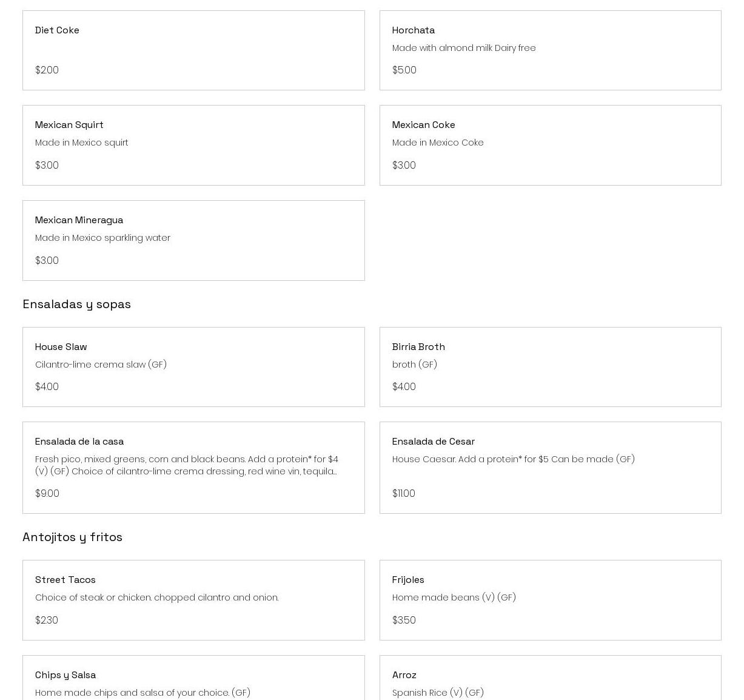Click the $11.00 price for Ensalada de Cesar
The height and width of the screenshot is (700, 744).
(404, 494)
